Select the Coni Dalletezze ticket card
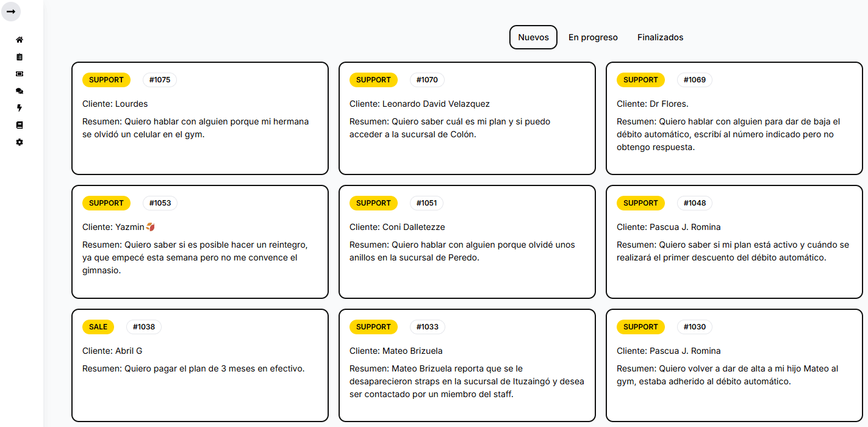 tap(467, 242)
